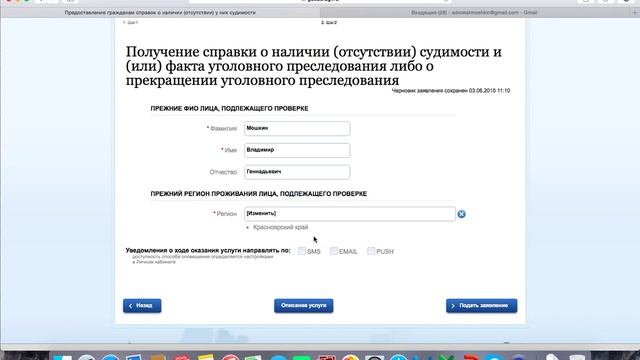640x360 pixels.
Task: Select the Предоставление гражданам справок browser tab
Action: (x=160, y=13)
